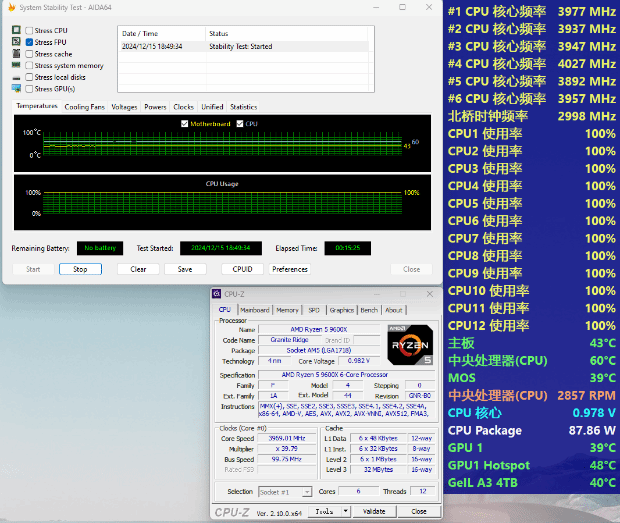
Task: Switch to the Cooling Fans tab
Action: pyautogui.click(x=85, y=107)
